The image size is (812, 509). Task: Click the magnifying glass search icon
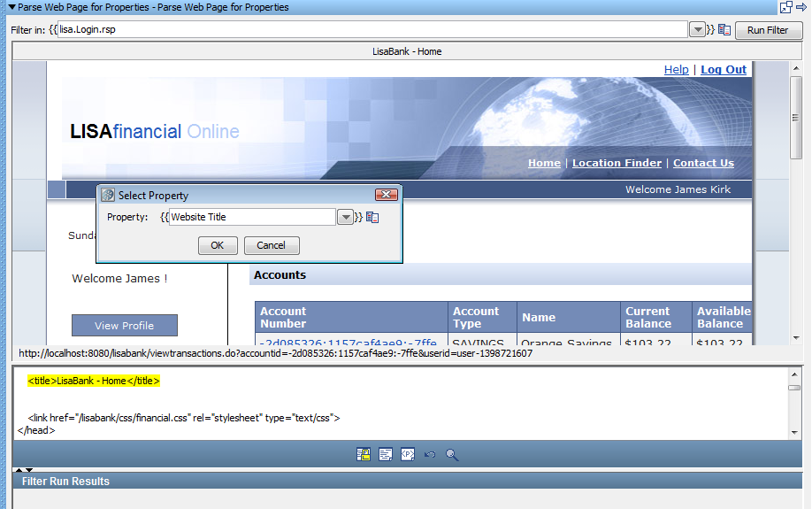(x=452, y=455)
